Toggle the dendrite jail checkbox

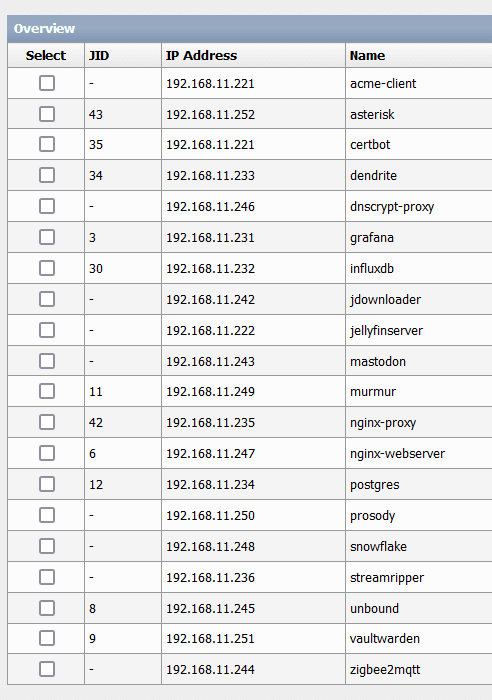click(47, 175)
